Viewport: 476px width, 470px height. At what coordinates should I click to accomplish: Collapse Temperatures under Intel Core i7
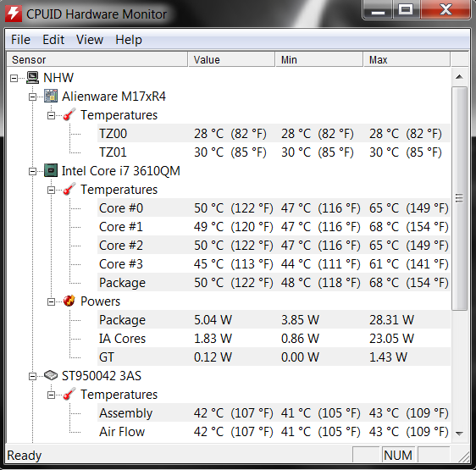point(51,190)
